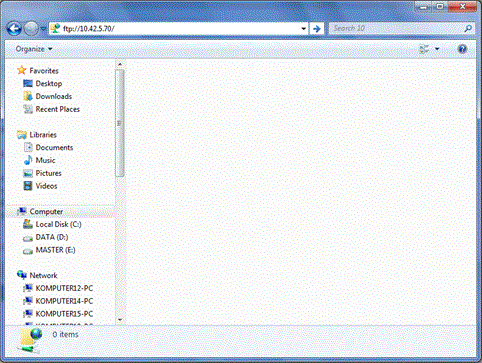The image size is (482, 363).
Task: Click the Pictures library icon
Action: (x=28, y=173)
